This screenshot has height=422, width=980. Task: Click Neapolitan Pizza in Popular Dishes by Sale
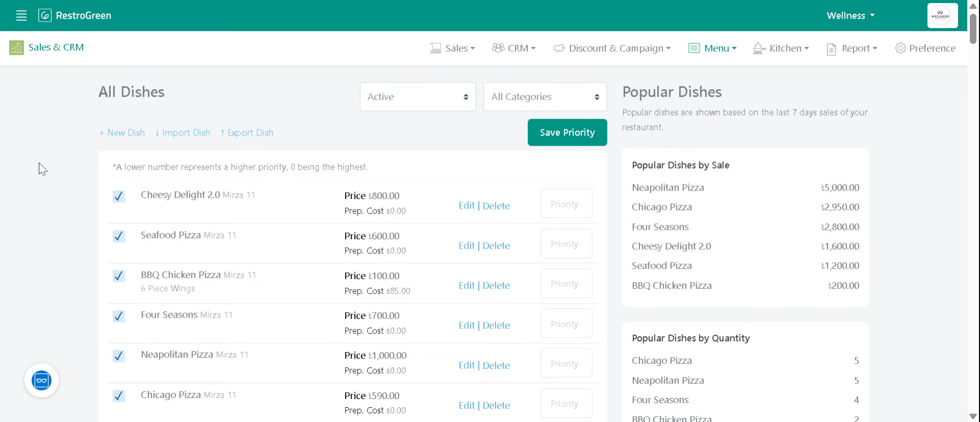[x=668, y=187]
